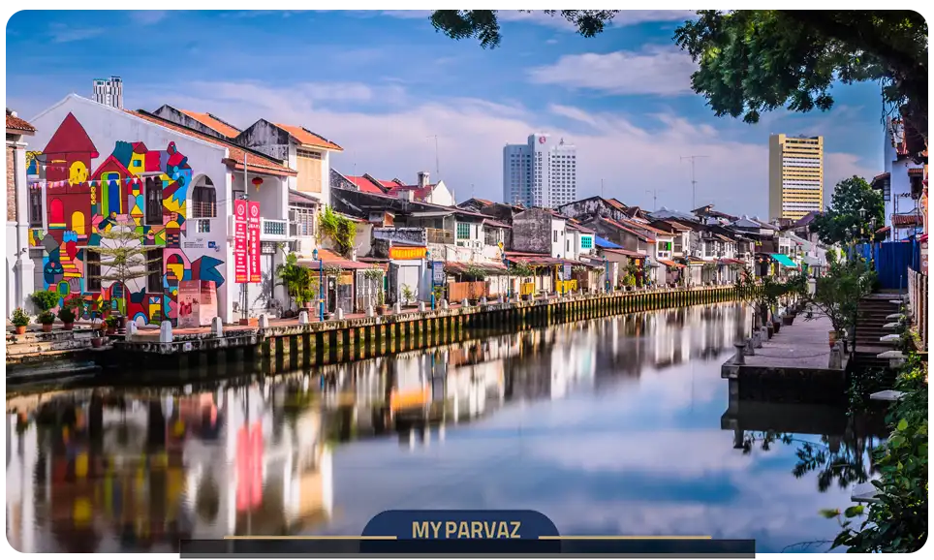Click the blue lamp post by the riverside
This screenshot has height=560, width=934.
click(319, 281)
